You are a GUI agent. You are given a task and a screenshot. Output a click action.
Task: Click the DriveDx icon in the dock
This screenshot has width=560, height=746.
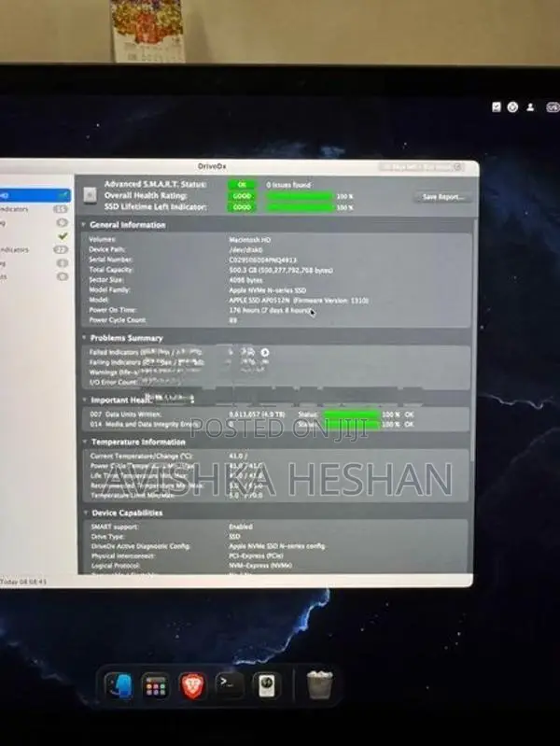(266, 685)
